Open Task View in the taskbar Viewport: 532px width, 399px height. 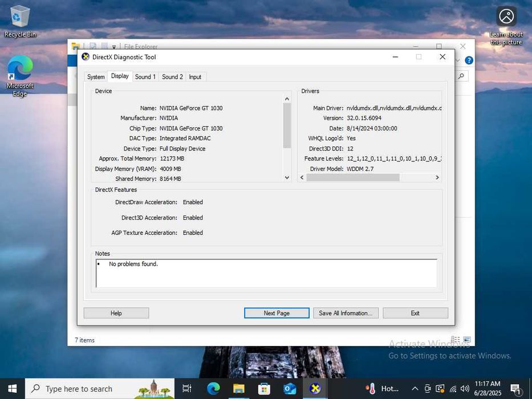[x=187, y=389]
